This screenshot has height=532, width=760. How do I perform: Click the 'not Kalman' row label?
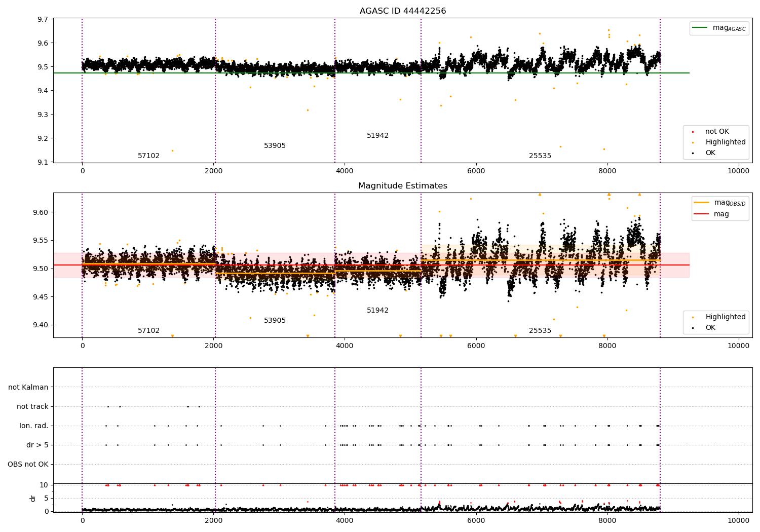[28, 387]
